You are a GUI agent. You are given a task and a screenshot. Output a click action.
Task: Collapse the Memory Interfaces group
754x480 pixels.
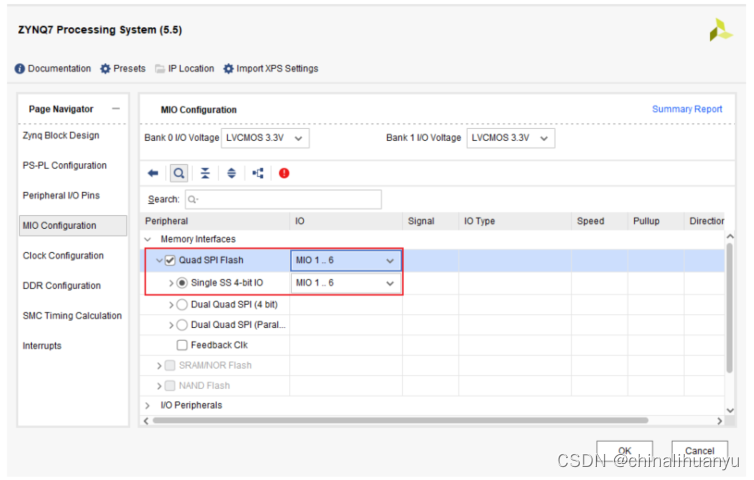[148, 239]
